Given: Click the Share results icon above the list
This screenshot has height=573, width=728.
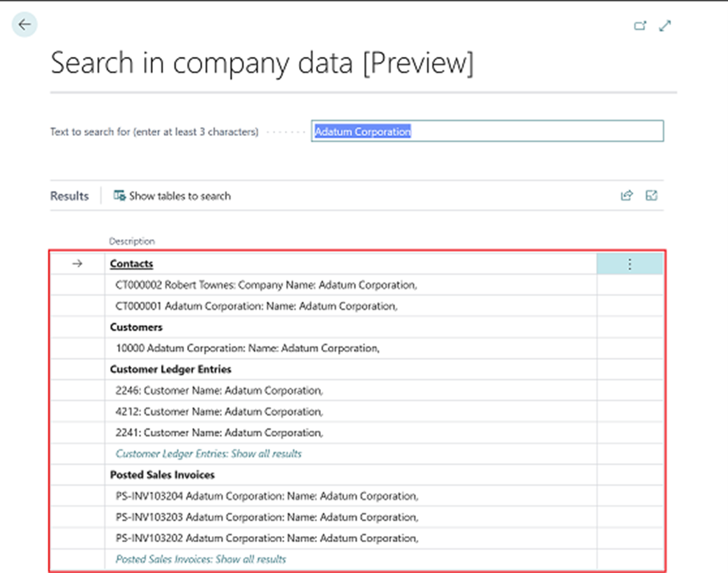Looking at the screenshot, I should 627,196.
